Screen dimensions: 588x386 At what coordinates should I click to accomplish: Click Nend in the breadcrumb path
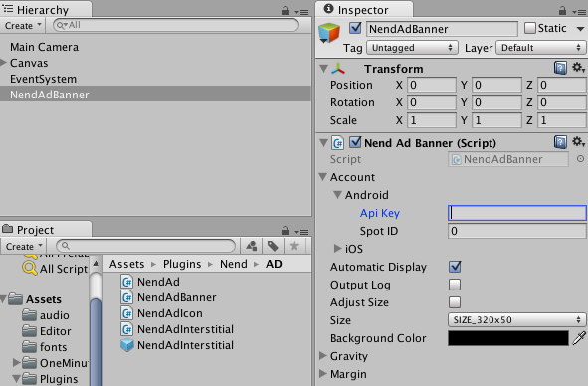(x=233, y=264)
